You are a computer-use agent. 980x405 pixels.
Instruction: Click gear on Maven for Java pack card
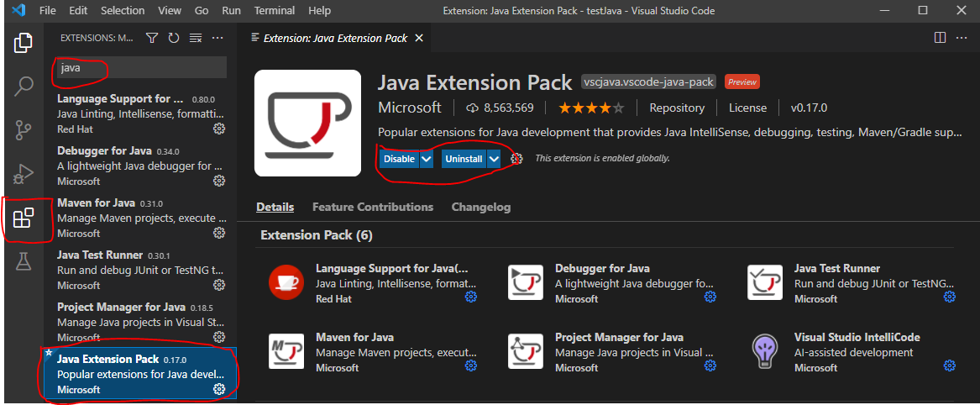tap(470, 365)
